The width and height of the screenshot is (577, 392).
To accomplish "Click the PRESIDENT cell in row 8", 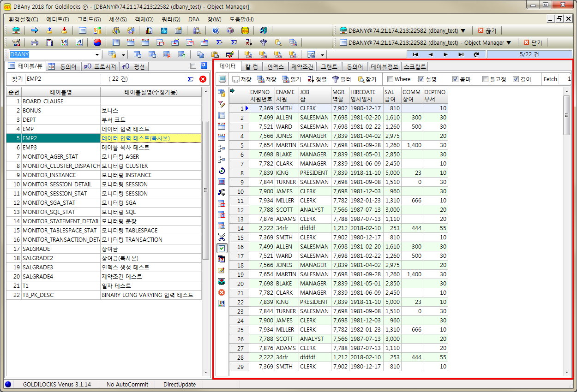I will [x=315, y=173].
